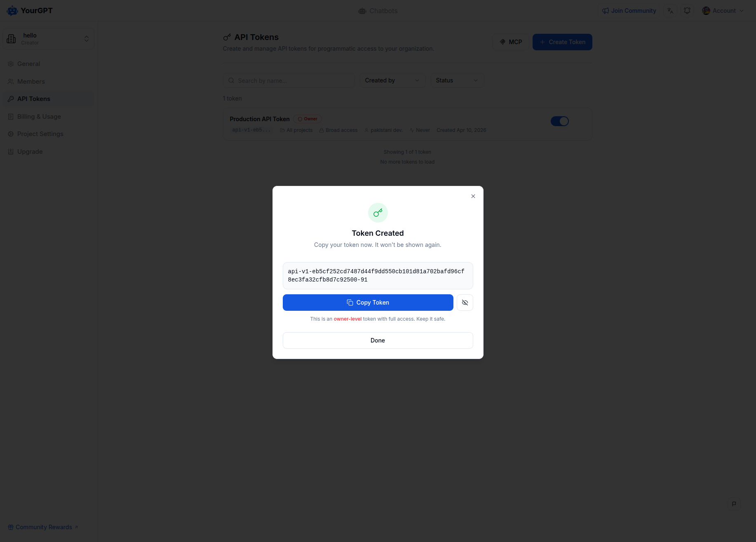The height and width of the screenshot is (542, 756).
Task: Click the hello organization building icon
Action: coord(12,39)
